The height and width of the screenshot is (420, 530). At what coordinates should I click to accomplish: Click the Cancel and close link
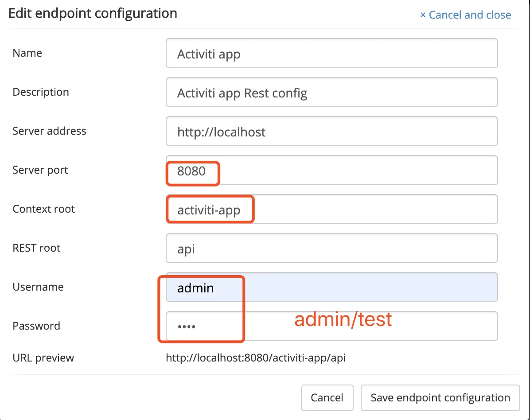(465, 15)
